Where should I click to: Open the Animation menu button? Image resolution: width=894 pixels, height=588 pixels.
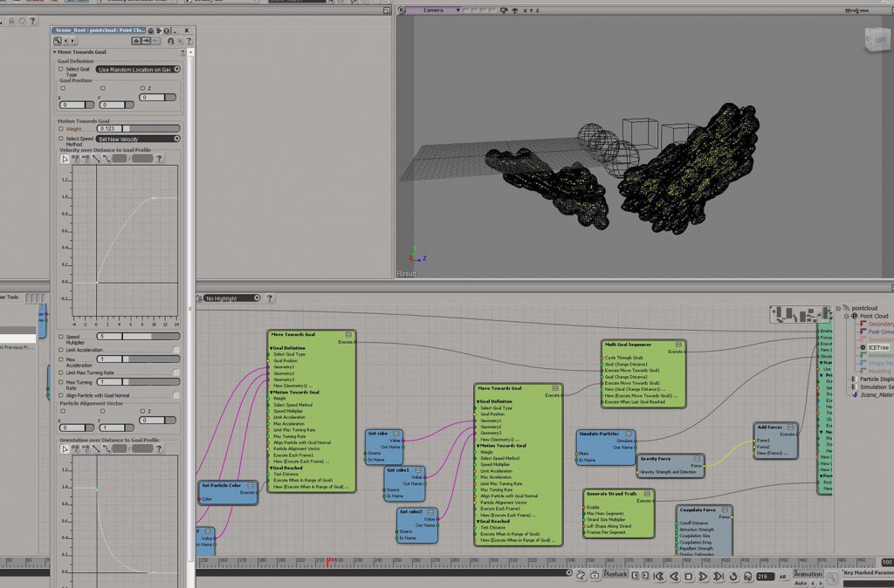(x=808, y=574)
